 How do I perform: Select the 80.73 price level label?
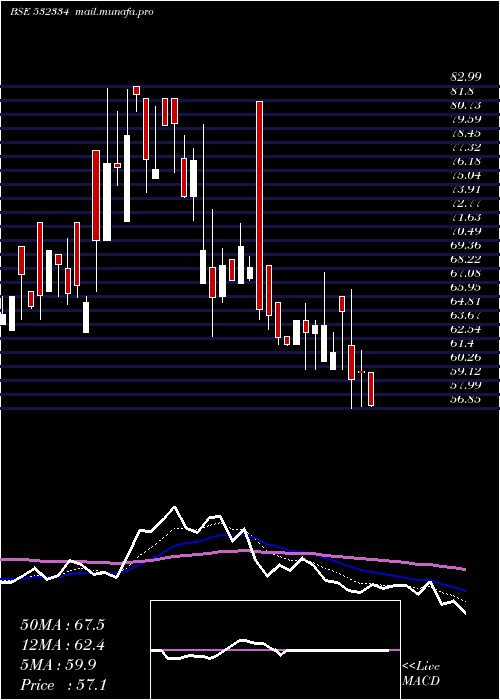point(466,105)
